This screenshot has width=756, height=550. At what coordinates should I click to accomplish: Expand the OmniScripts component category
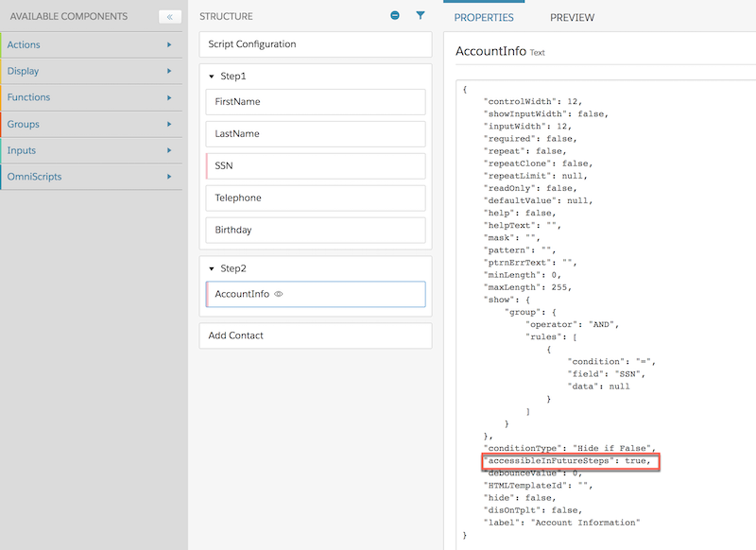[92, 177]
